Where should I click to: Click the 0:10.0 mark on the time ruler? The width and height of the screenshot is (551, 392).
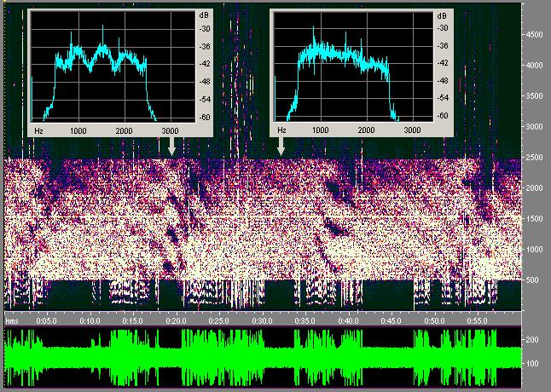pos(90,321)
